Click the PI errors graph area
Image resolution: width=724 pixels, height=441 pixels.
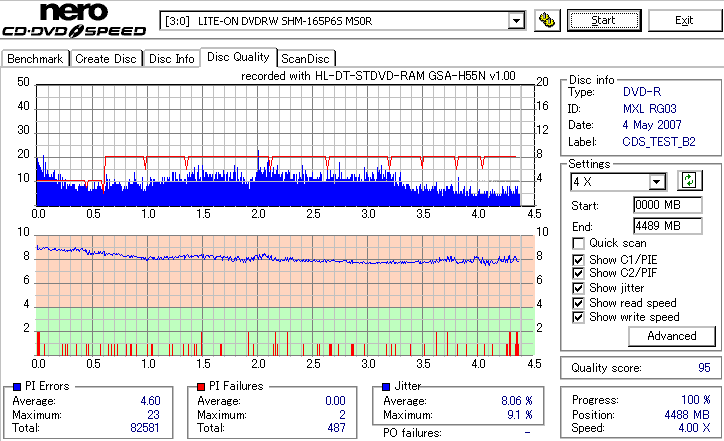tap(285, 145)
